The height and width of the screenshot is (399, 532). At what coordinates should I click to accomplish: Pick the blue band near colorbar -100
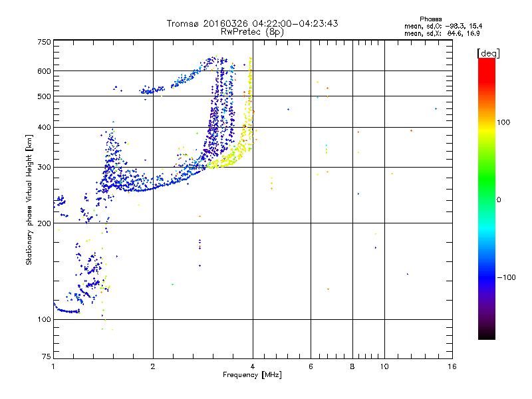pyautogui.click(x=486, y=277)
